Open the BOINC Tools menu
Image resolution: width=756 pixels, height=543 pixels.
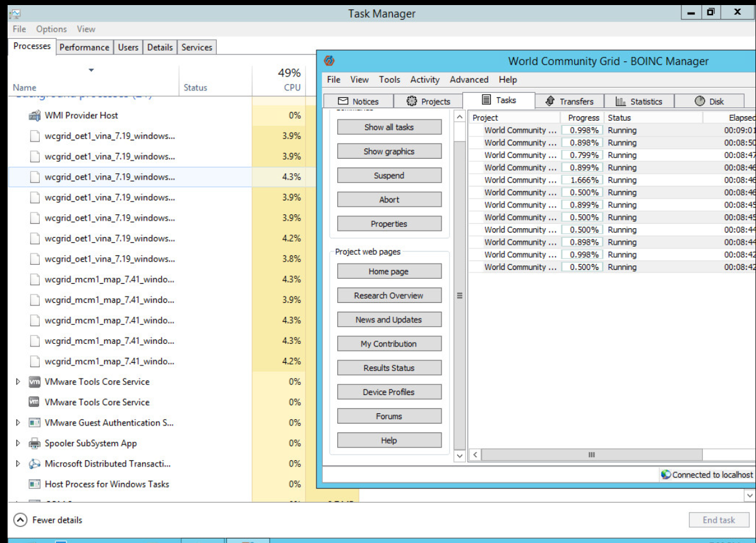[390, 80]
